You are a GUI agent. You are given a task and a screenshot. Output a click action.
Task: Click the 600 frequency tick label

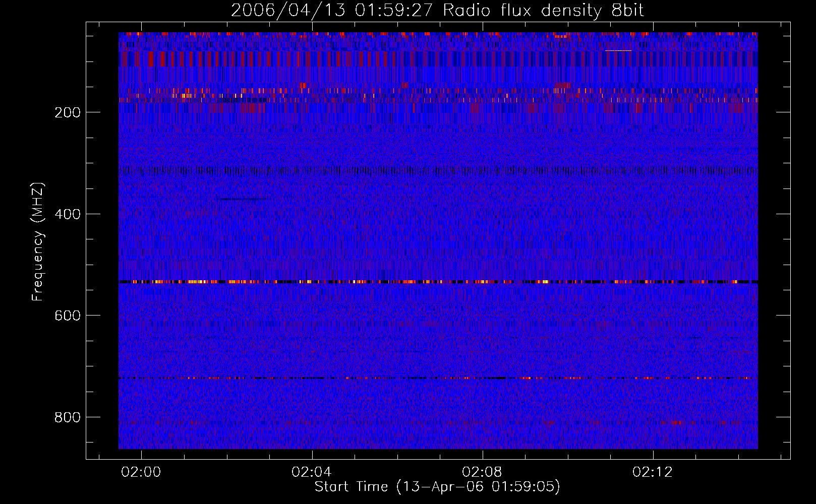[68, 316]
